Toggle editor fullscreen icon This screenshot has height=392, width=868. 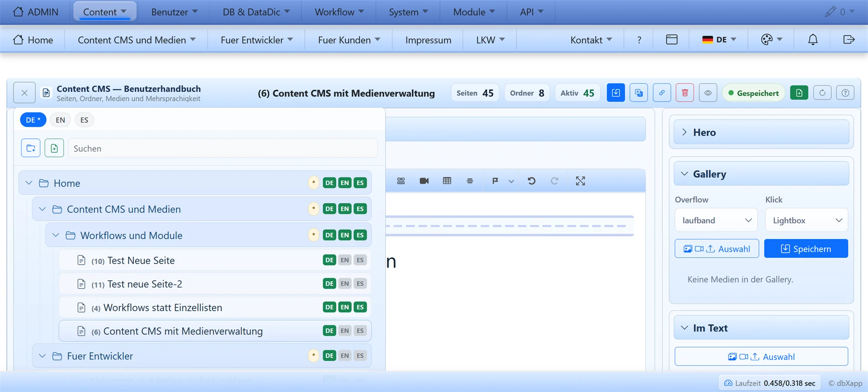[x=580, y=181]
